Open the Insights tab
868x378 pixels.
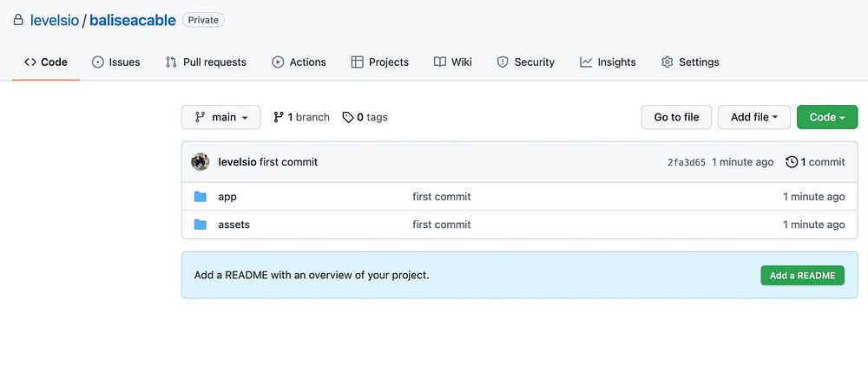pyautogui.click(x=608, y=62)
